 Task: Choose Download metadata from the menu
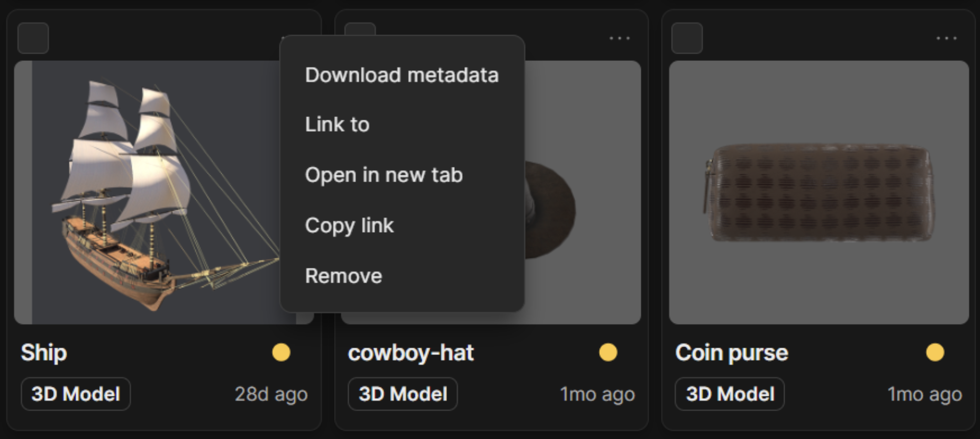point(402,75)
